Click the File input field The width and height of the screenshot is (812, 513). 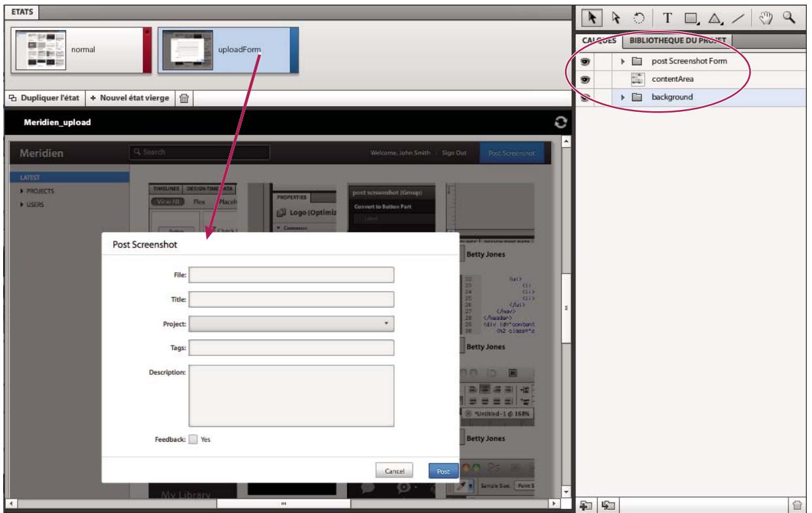tap(292, 275)
